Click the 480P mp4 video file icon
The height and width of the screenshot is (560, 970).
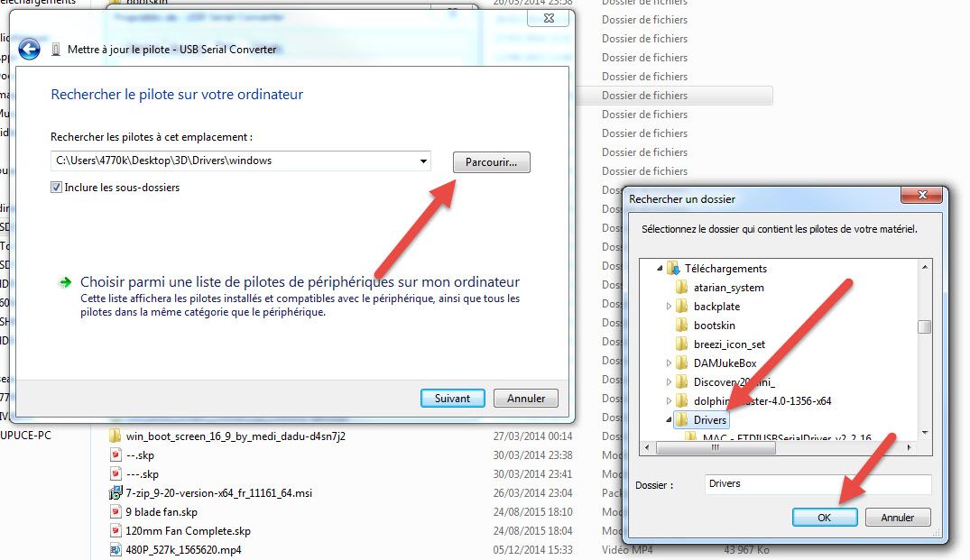pos(115,549)
